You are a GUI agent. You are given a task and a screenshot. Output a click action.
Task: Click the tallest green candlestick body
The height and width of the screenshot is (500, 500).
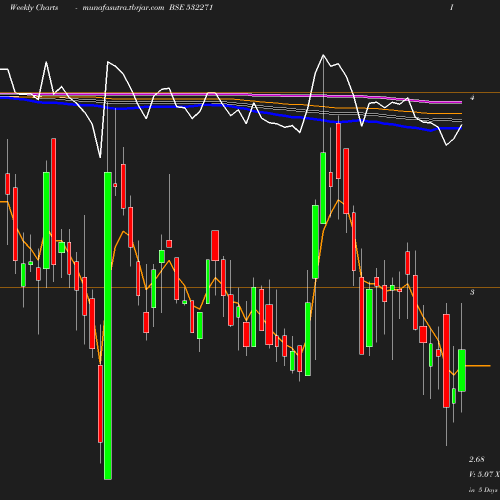coord(108,326)
